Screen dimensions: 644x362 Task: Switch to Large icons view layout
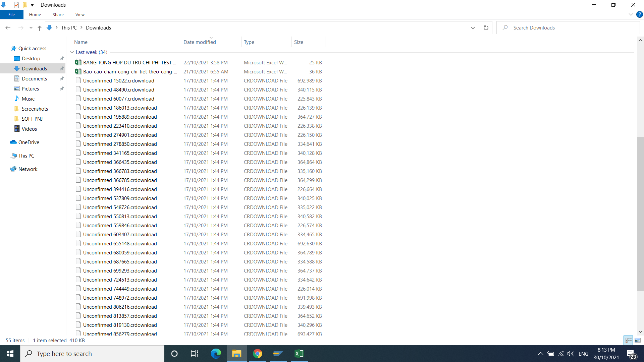(x=637, y=340)
